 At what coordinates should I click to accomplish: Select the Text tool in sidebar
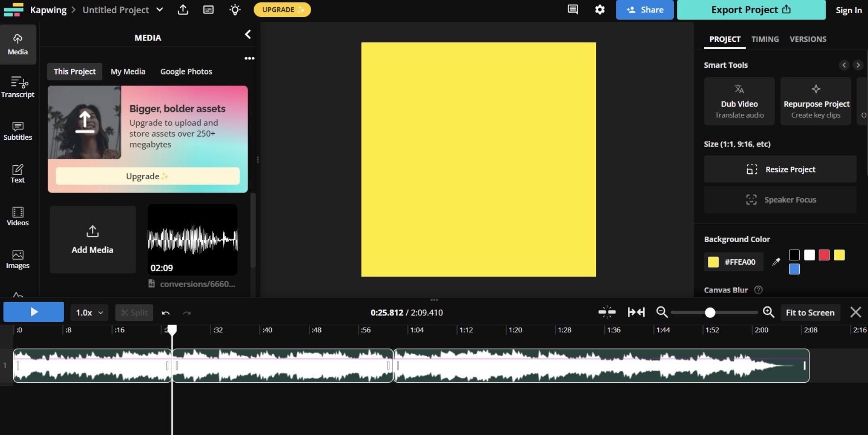click(18, 174)
